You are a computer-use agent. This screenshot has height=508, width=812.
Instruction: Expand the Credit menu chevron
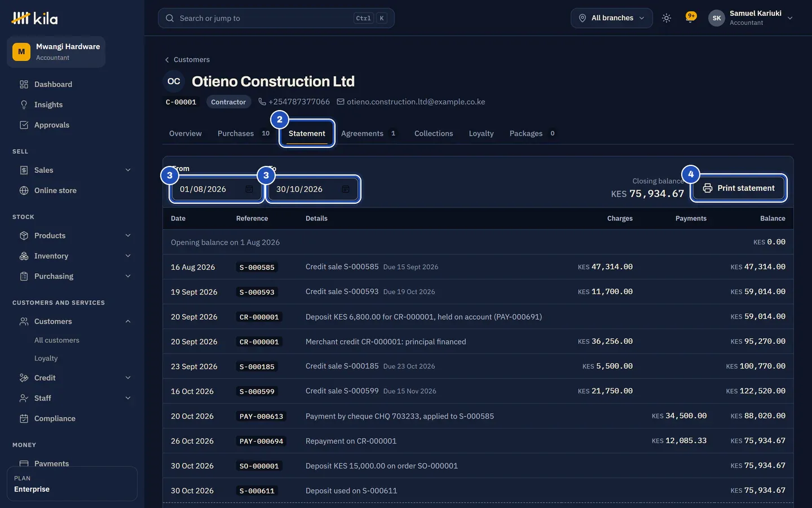128,378
